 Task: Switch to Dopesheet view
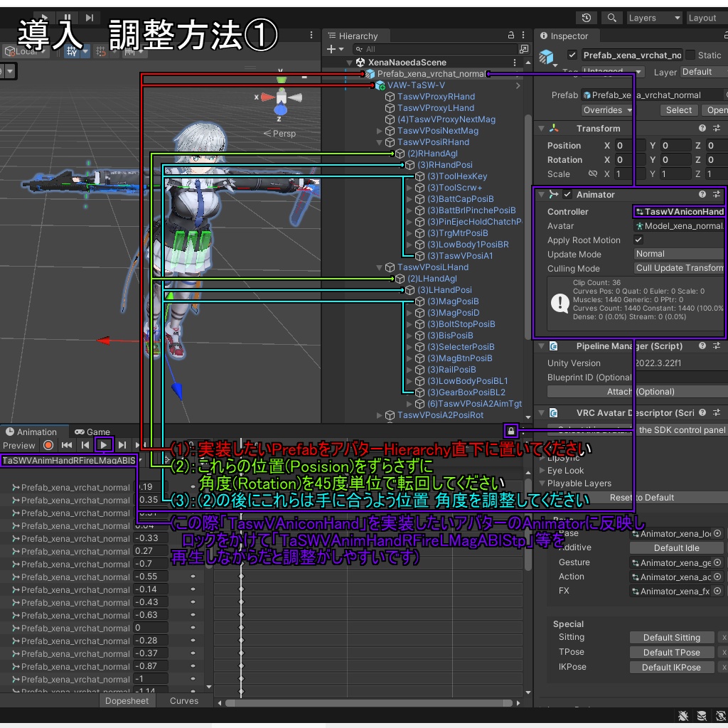click(127, 700)
